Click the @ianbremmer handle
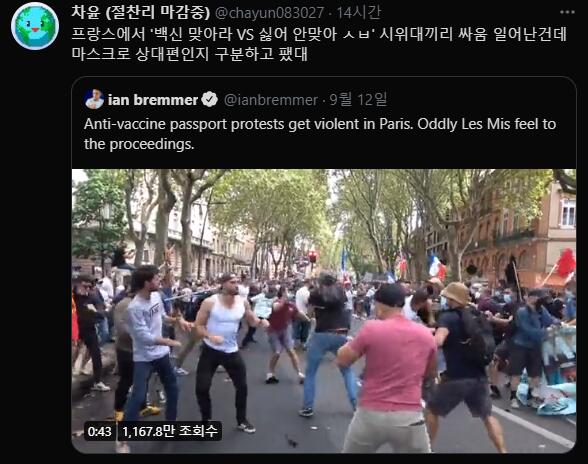 pos(271,100)
